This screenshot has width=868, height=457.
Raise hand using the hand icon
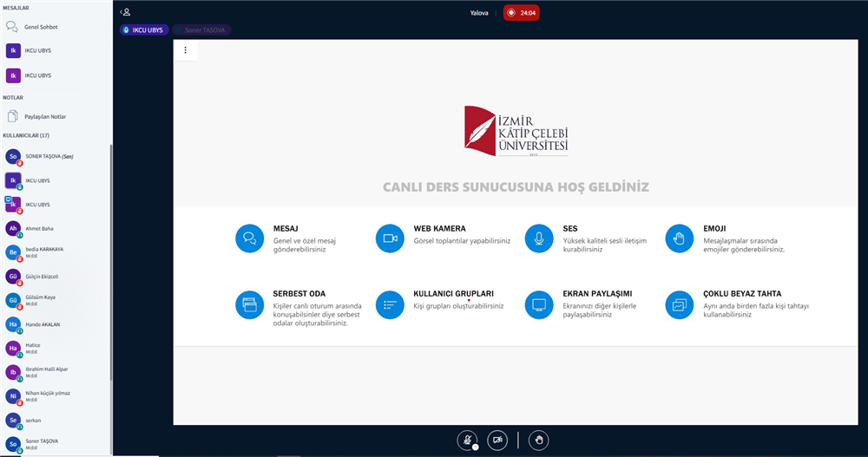click(x=539, y=441)
